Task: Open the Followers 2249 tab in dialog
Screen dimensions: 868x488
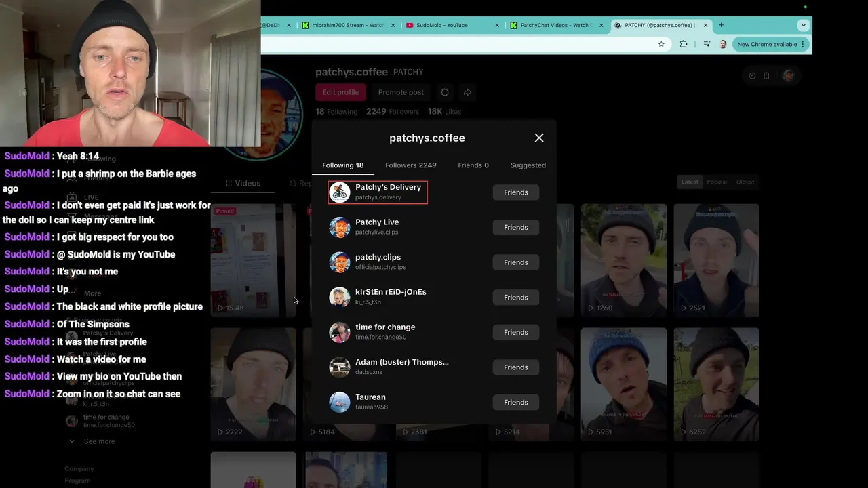Action: (411, 165)
